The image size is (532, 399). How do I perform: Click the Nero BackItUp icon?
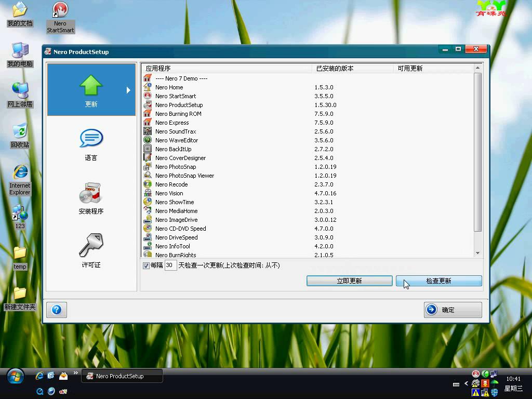(147, 149)
